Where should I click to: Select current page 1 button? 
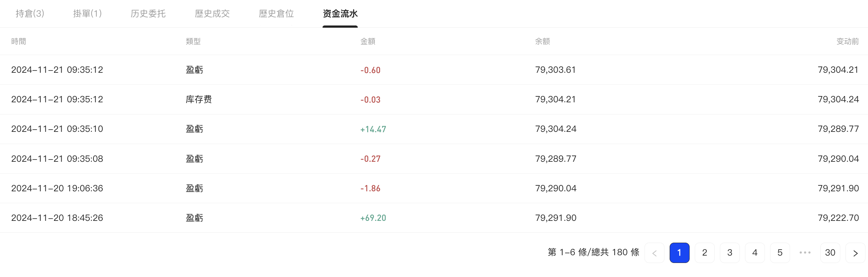tap(680, 253)
